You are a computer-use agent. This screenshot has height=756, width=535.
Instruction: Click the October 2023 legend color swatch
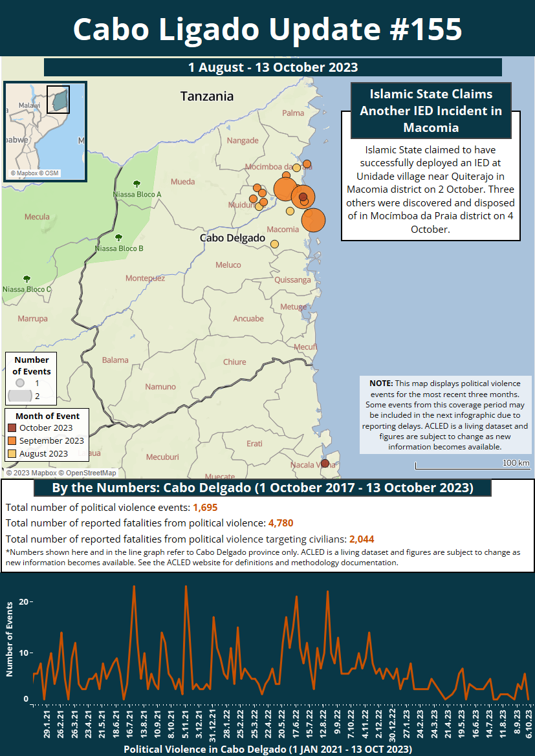(x=12, y=427)
